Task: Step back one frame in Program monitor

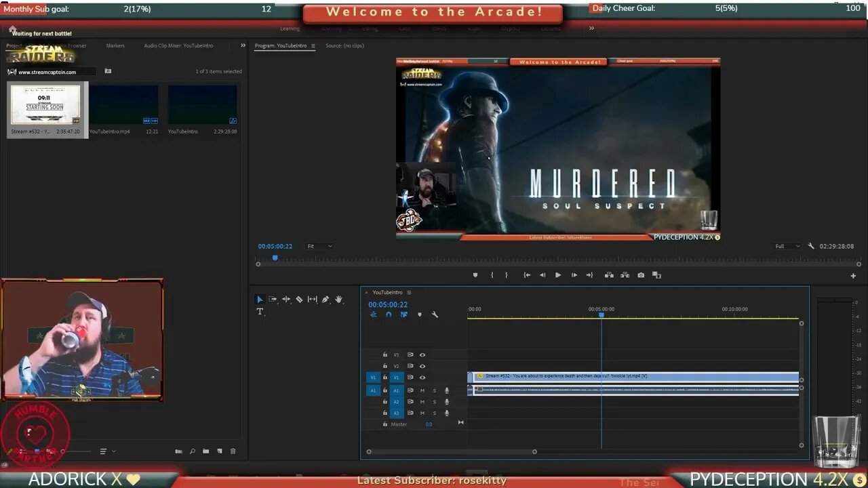Action: point(542,275)
